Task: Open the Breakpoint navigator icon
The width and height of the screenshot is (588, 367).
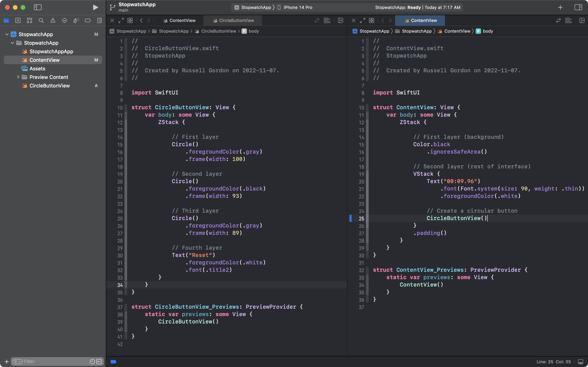Action: coord(88,20)
